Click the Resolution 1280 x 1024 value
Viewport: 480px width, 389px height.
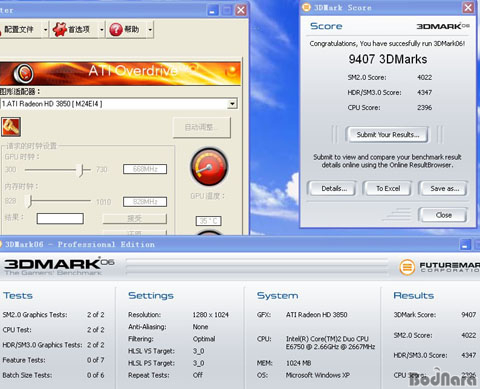point(210,315)
